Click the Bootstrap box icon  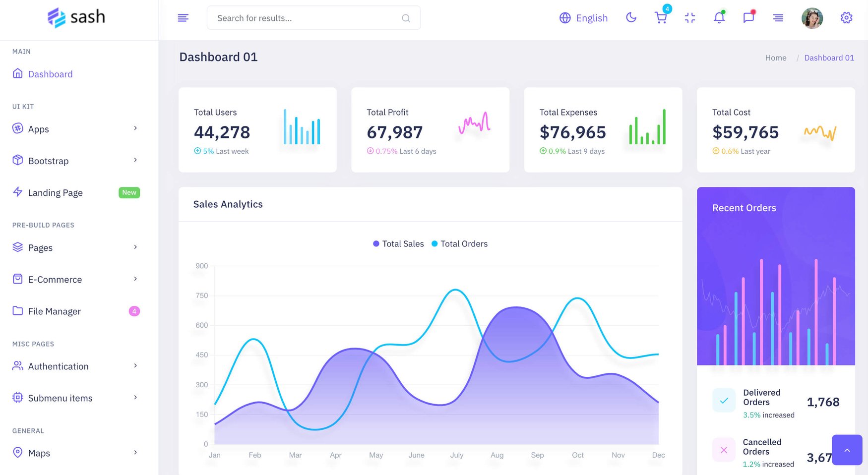(18, 160)
